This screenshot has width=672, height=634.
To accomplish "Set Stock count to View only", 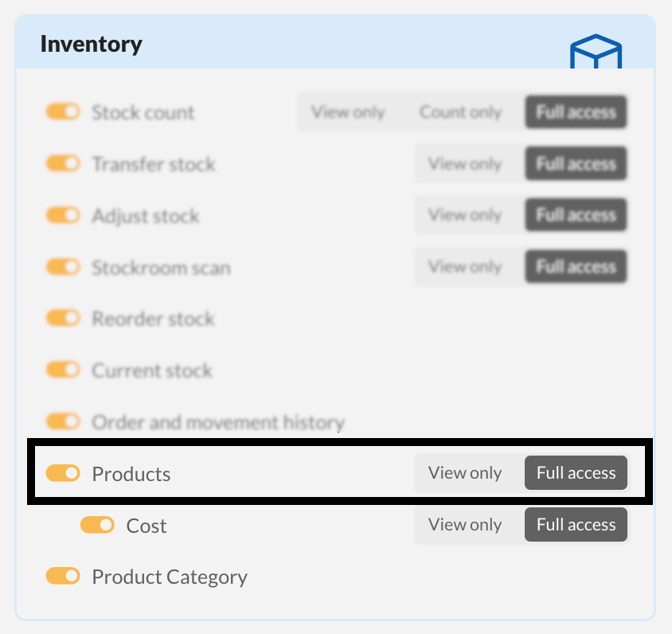I will click(x=348, y=112).
